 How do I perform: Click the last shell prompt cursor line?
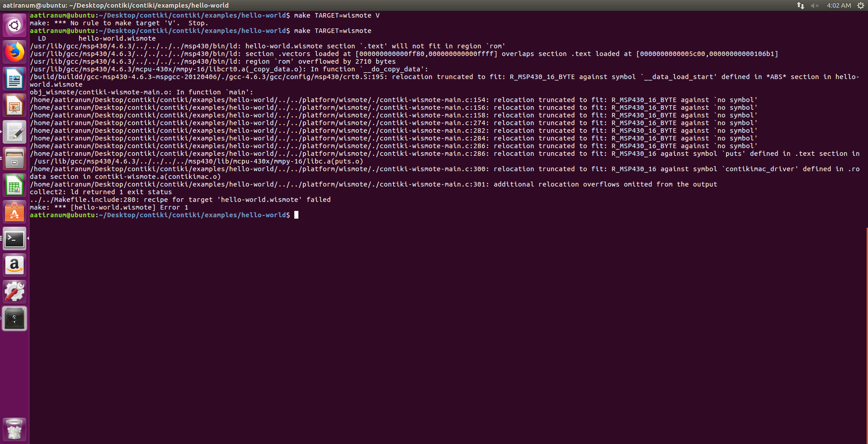pos(164,215)
